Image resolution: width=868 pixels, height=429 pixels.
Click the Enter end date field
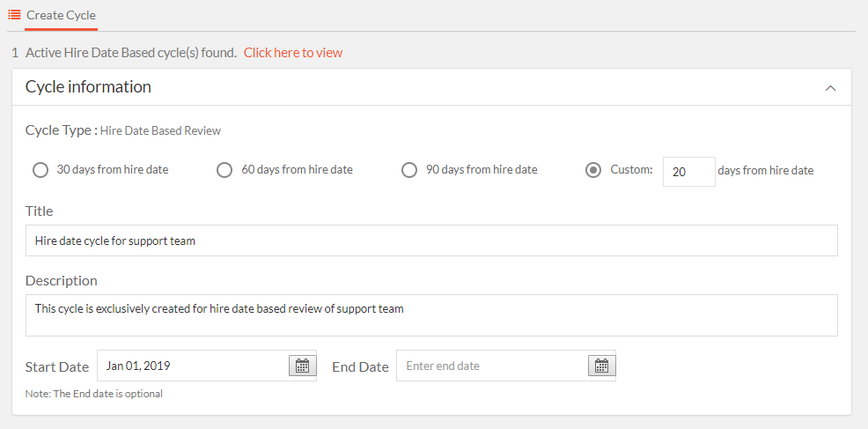[491, 366]
